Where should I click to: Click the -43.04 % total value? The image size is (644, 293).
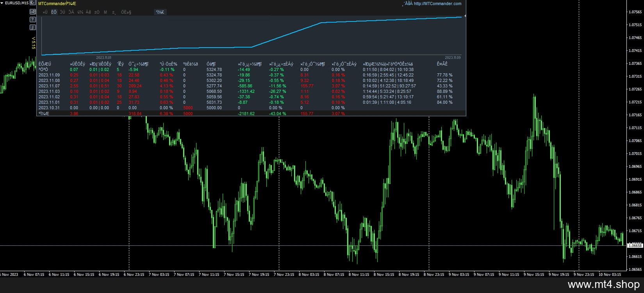coord(278,114)
